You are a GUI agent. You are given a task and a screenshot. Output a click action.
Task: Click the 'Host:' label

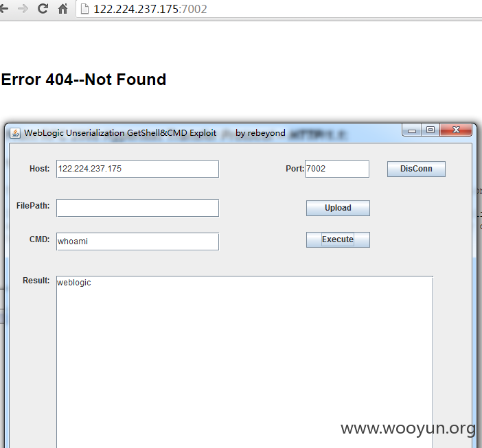(x=39, y=169)
